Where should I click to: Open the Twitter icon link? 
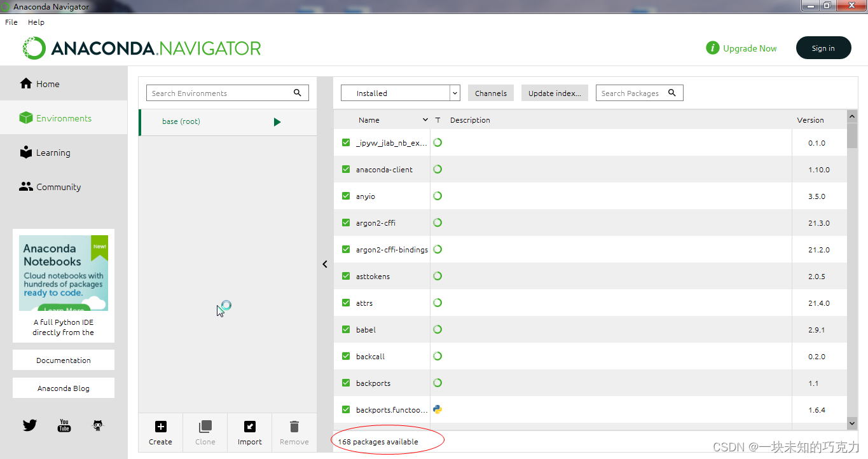30,425
